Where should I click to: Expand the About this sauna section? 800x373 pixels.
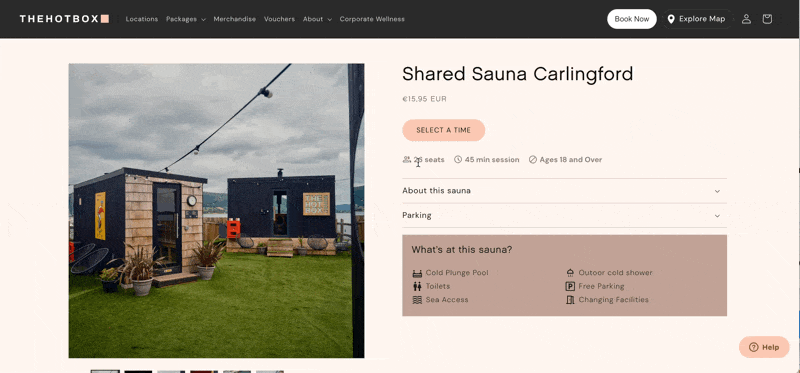tap(564, 191)
